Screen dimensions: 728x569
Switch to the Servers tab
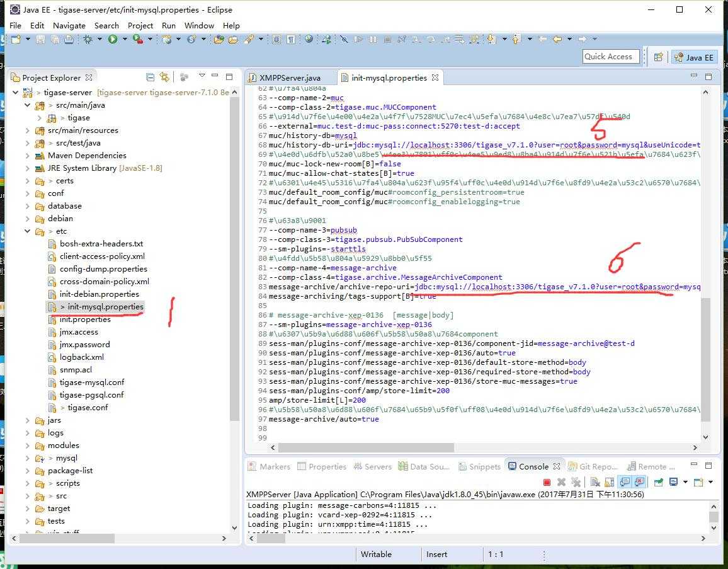tap(373, 466)
